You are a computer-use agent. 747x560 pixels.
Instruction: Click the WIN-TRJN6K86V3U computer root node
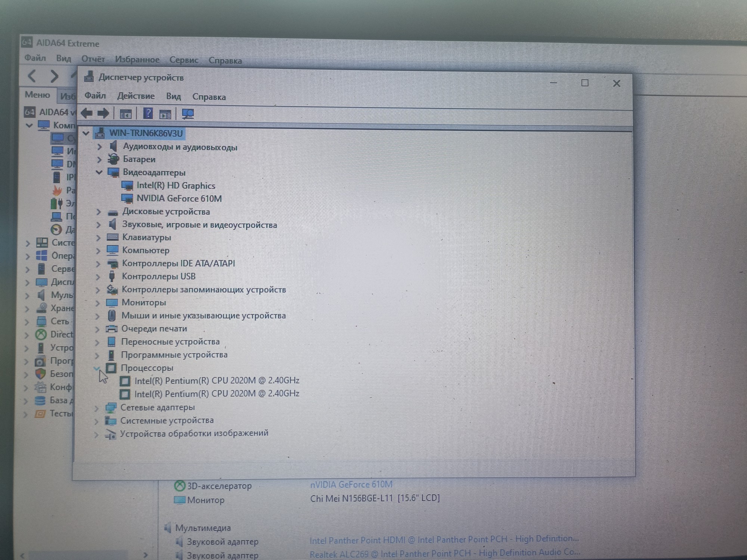click(x=146, y=133)
